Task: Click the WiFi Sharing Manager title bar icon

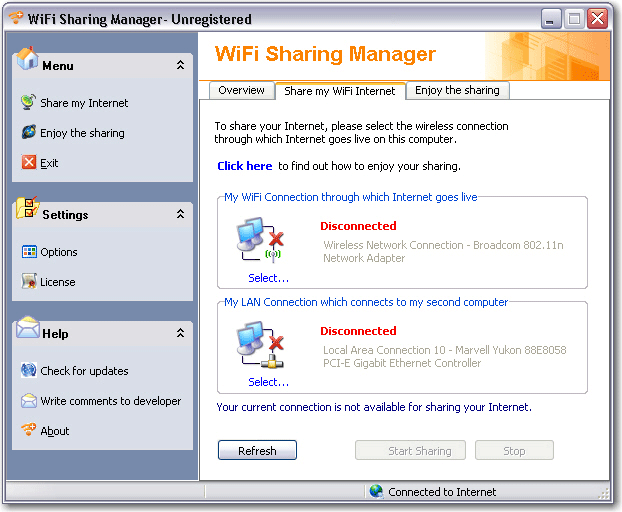Action: point(16,18)
